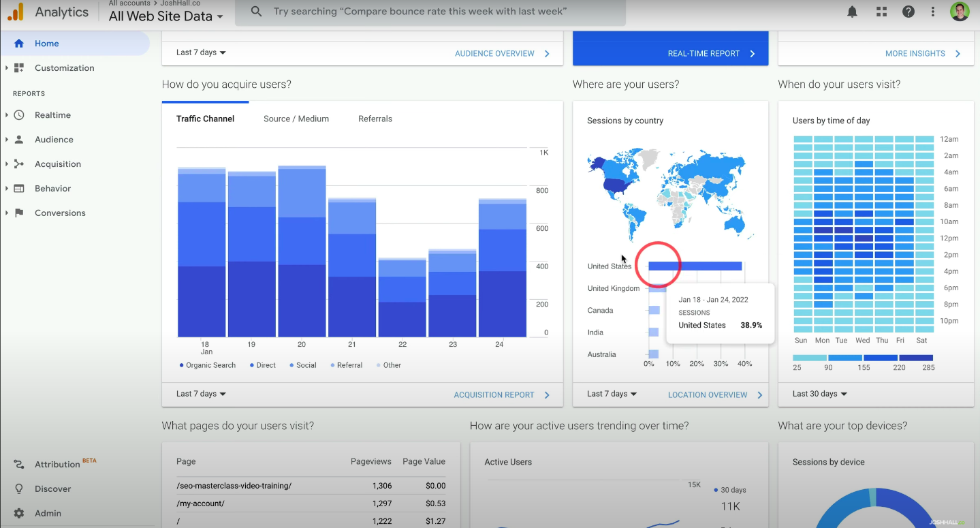Open the All Web Site Data dropdown
This screenshot has width=980, height=528.
(x=166, y=16)
